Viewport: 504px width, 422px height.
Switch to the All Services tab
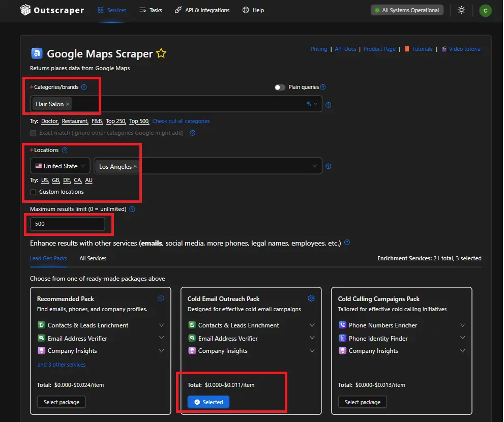point(93,258)
